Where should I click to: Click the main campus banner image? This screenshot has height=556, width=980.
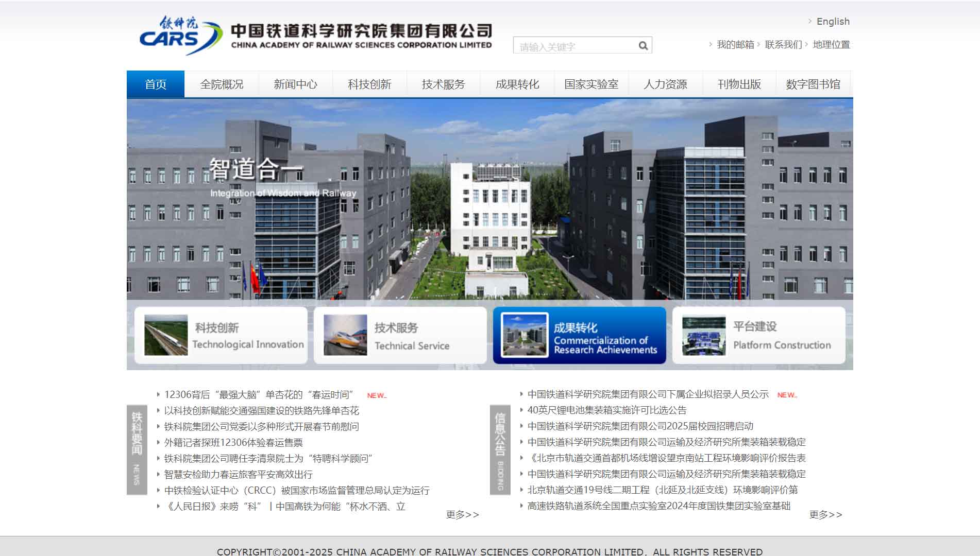489,199
